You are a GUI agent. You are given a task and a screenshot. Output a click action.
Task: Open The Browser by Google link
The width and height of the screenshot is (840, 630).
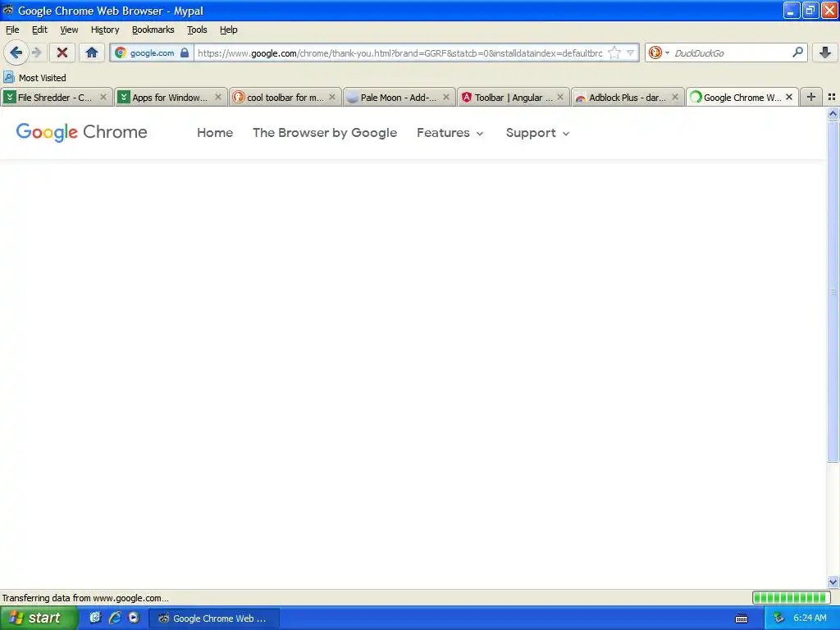pyautogui.click(x=325, y=133)
